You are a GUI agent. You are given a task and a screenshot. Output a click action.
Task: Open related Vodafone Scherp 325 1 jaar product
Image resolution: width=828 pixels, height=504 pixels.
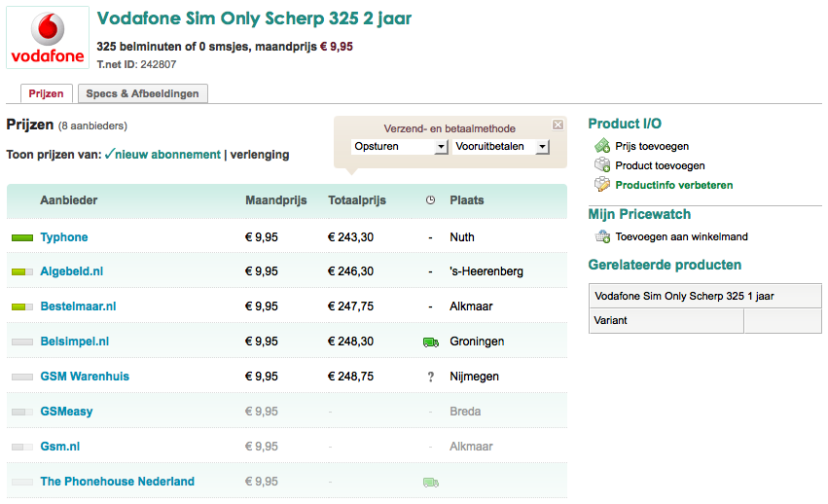pos(684,296)
